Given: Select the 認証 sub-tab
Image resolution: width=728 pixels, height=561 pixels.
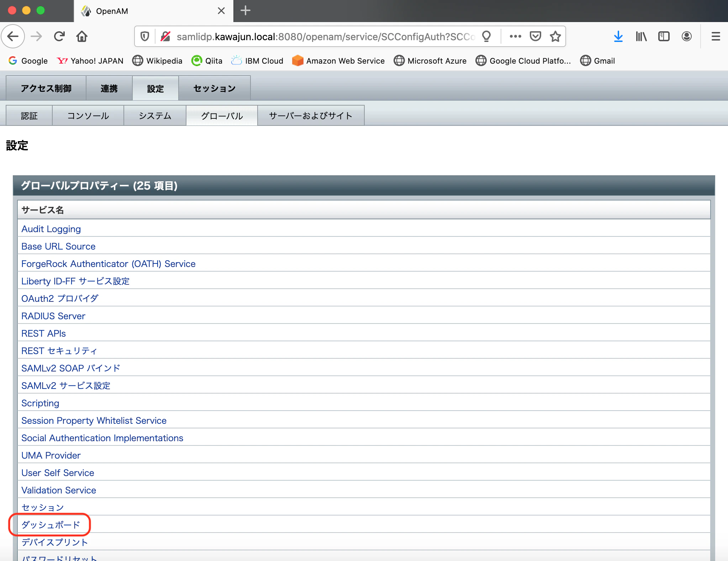Looking at the screenshot, I should click(x=29, y=116).
